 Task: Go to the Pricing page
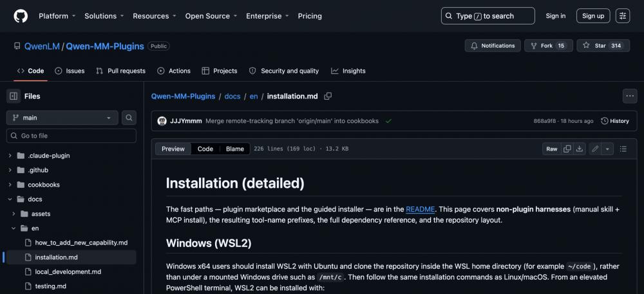point(310,16)
